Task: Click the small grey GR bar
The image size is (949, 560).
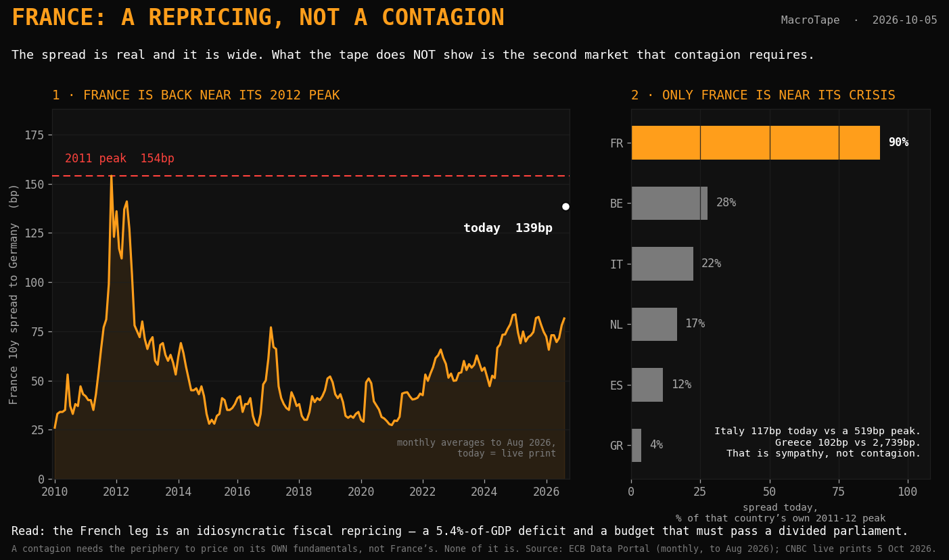Action: pyautogui.click(x=636, y=445)
